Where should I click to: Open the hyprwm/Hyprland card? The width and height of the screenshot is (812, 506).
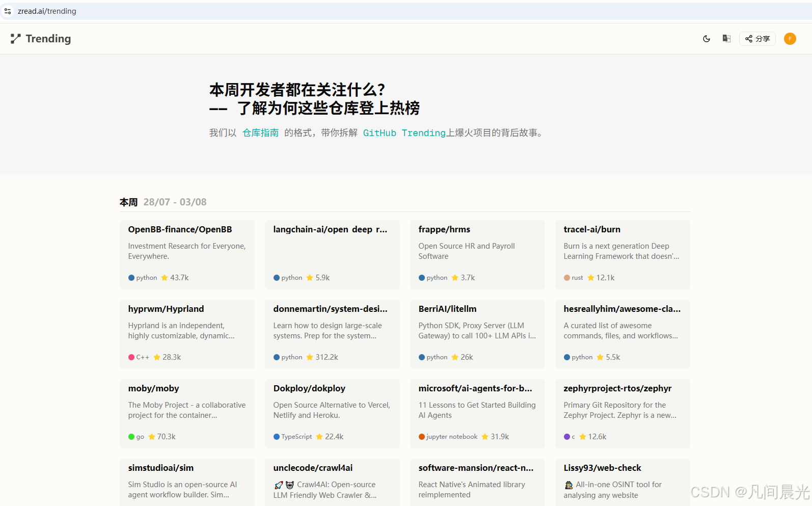tap(187, 334)
